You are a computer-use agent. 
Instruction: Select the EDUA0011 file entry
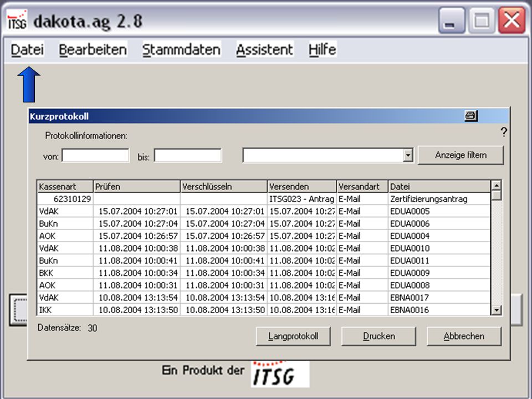[439, 260]
